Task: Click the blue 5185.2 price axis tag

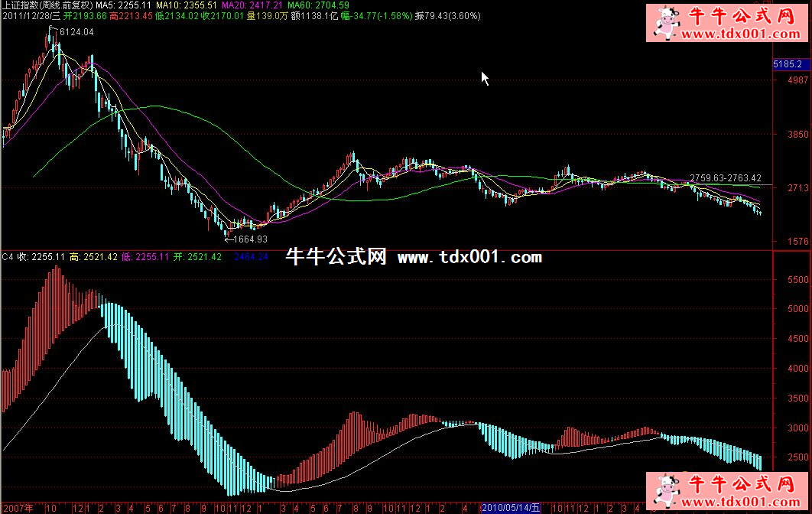Action: tap(790, 64)
